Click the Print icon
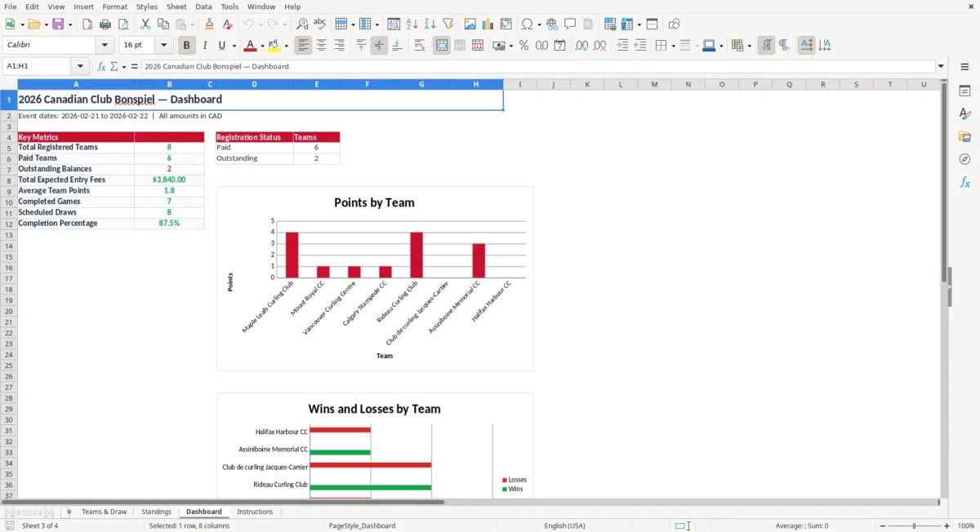Screen dimensions: 980x532 click(105, 24)
